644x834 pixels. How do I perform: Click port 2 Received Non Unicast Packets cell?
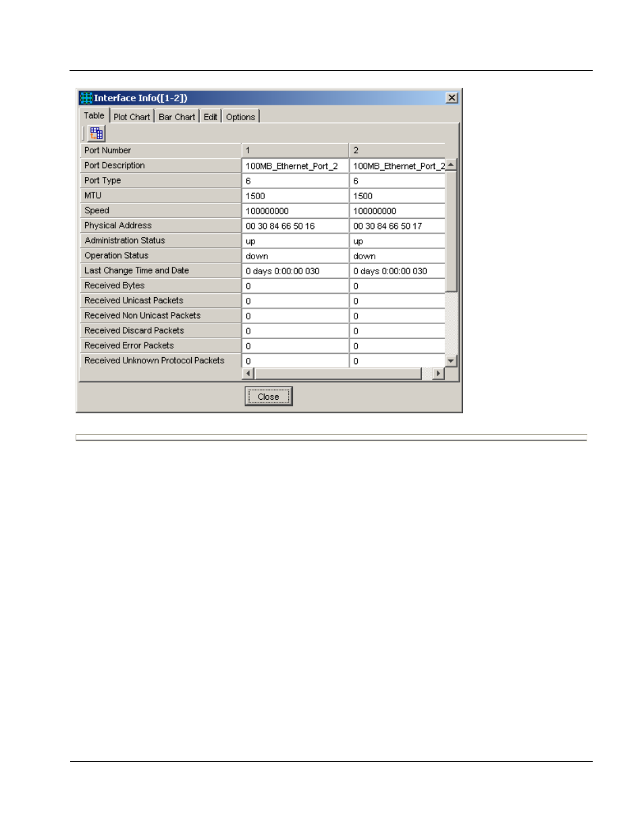[397, 316]
